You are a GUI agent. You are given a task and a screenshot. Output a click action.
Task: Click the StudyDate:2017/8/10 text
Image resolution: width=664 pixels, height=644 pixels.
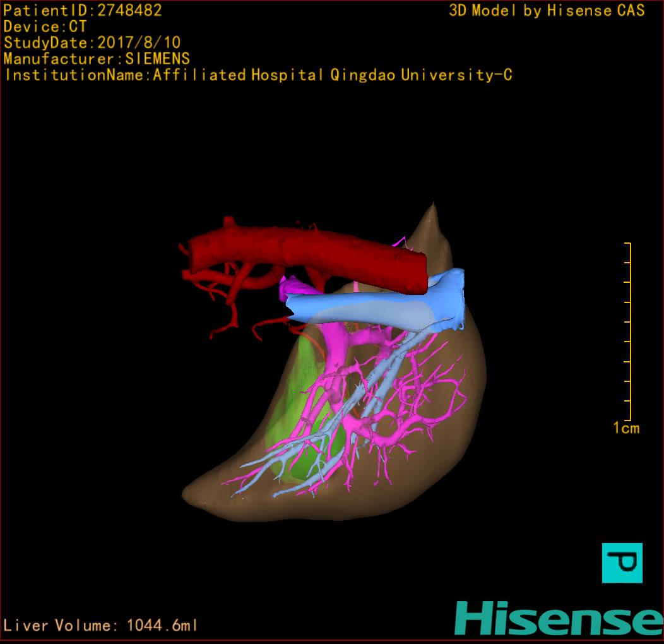92,42
